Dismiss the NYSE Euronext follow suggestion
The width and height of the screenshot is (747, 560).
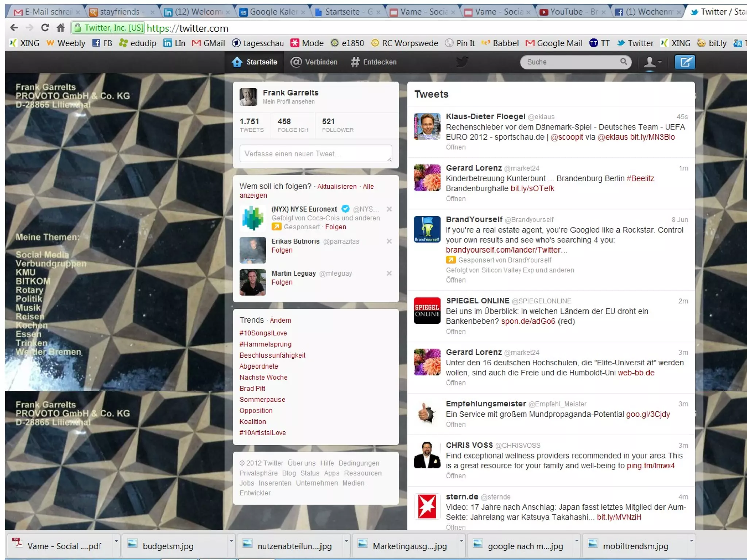(x=389, y=209)
